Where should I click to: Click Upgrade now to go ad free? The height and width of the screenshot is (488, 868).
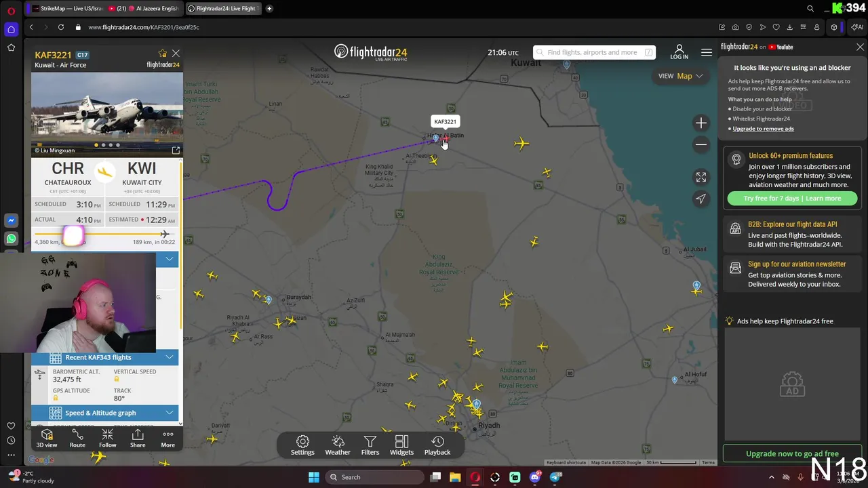(792, 454)
